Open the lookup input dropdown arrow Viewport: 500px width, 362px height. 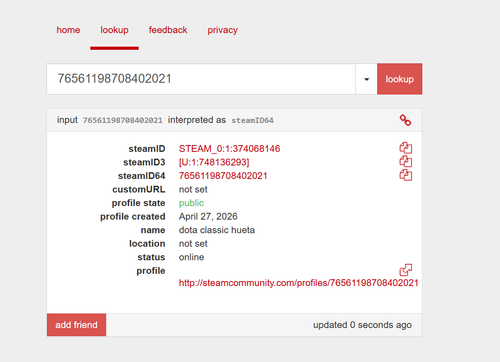pyautogui.click(x=366, y=79)
